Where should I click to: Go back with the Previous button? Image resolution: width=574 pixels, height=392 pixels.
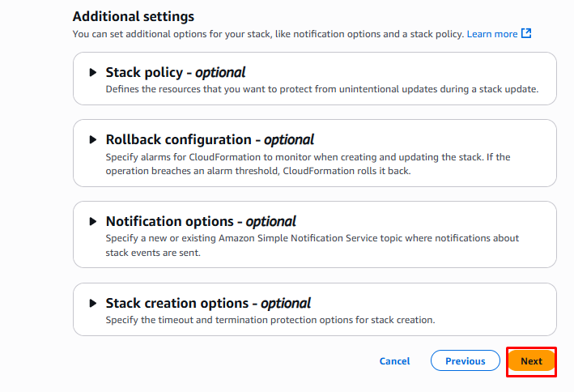point(465,361)
